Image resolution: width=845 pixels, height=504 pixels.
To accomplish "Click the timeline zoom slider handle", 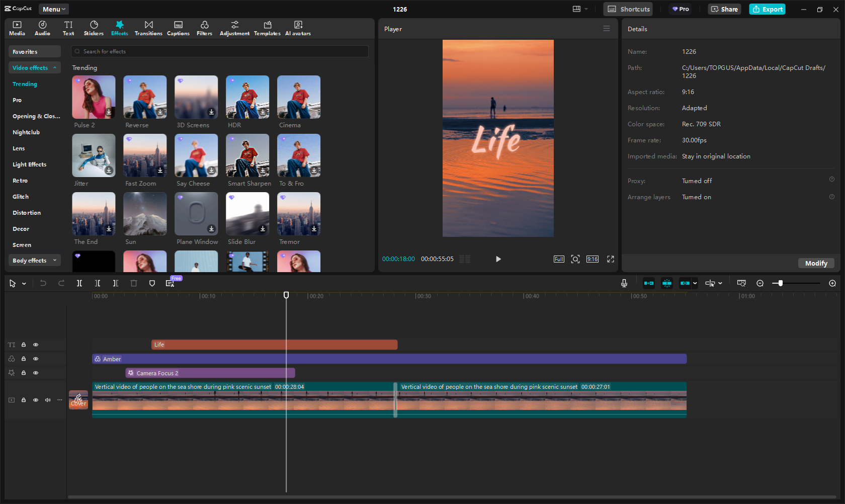I will 780,283.
